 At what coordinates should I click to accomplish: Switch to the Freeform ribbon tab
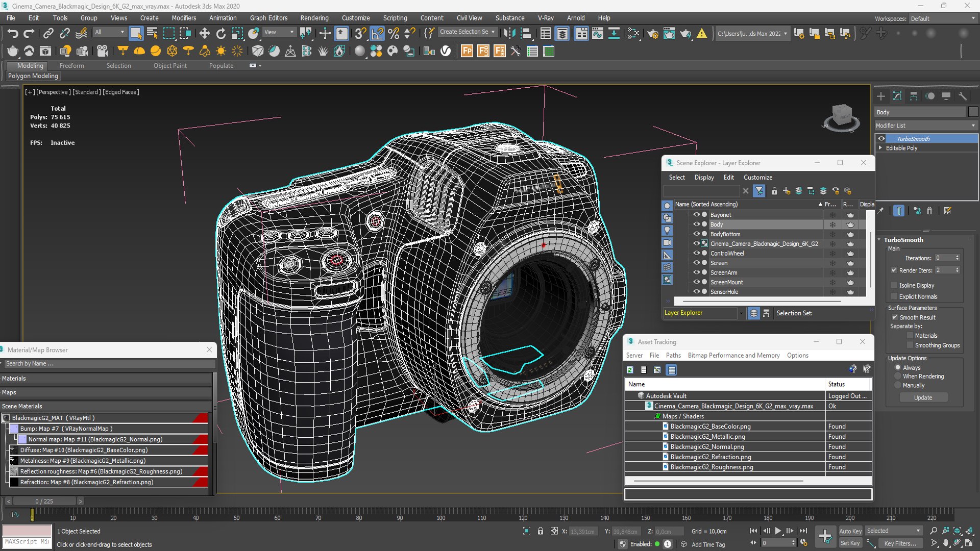[x=71, y=66]
